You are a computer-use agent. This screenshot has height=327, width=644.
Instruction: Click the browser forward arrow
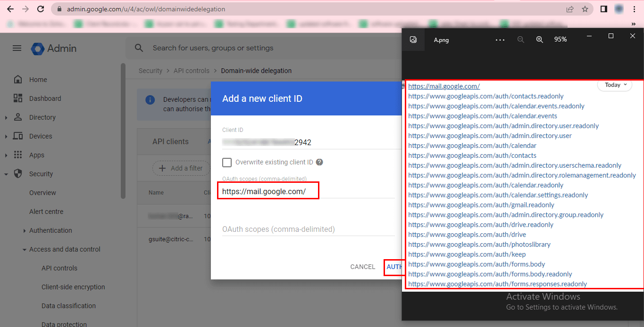[25, 9]
